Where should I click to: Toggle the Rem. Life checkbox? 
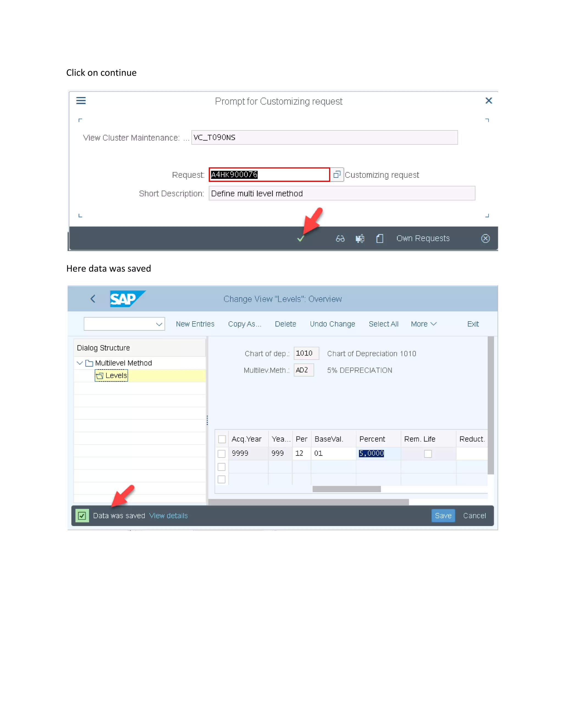pyautogui.click(x=427, y=454)
